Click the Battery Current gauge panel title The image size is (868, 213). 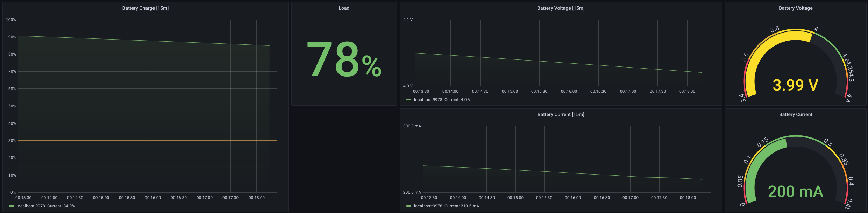tap(796, 114)
